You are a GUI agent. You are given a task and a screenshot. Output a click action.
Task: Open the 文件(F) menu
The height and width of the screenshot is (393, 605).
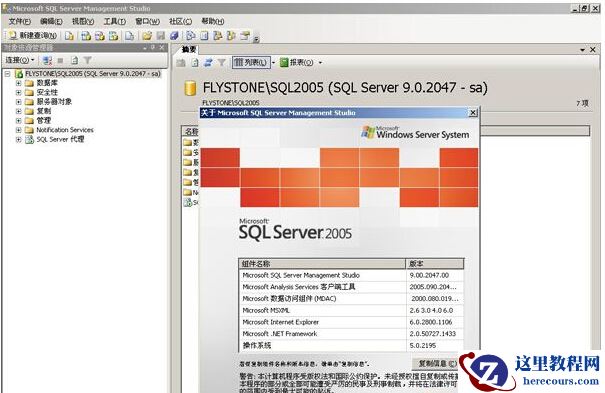[20, 21]
